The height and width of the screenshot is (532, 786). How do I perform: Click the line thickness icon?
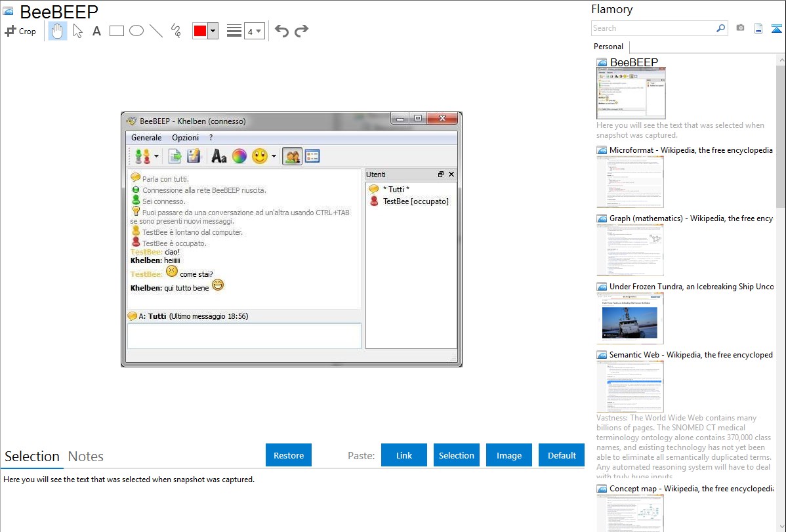point(234,31)
